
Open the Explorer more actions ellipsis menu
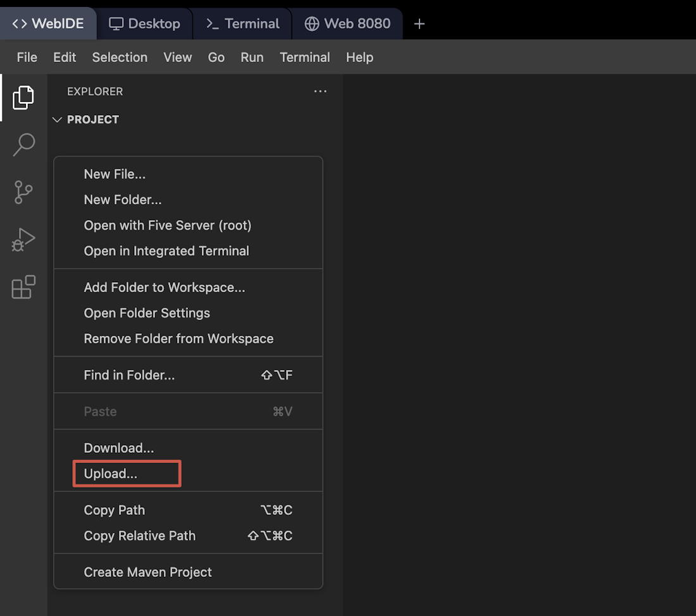click(320, 91)
